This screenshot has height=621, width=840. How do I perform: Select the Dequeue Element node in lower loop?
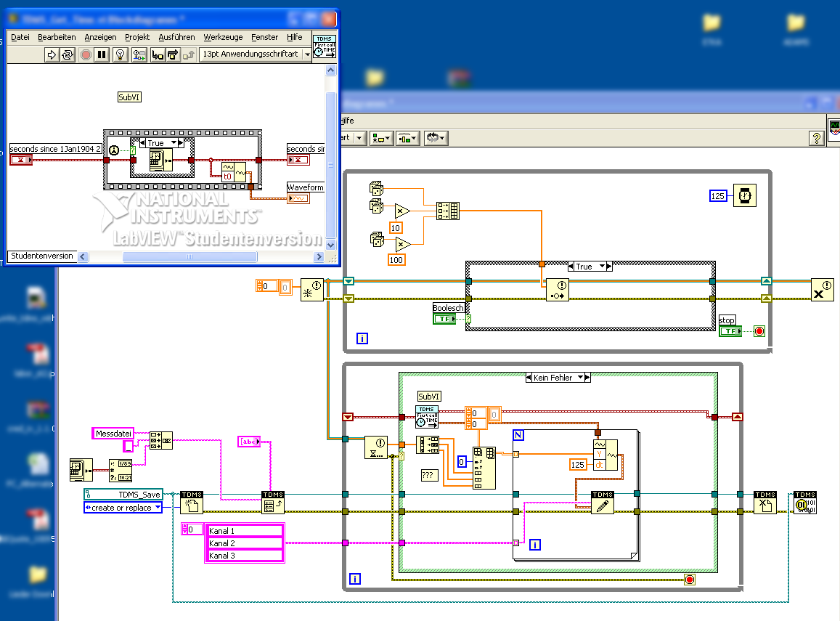(375, 447)
